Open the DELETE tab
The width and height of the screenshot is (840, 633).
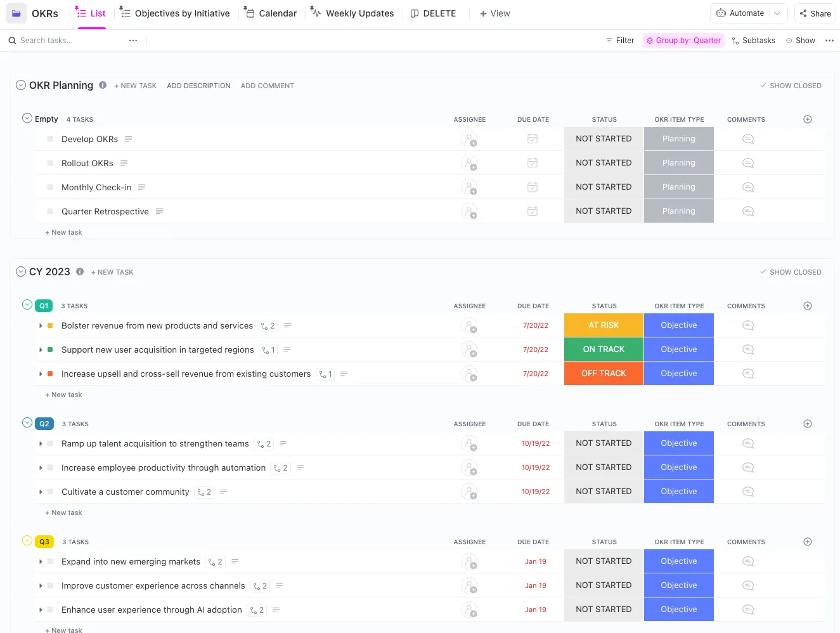(434, 13)
